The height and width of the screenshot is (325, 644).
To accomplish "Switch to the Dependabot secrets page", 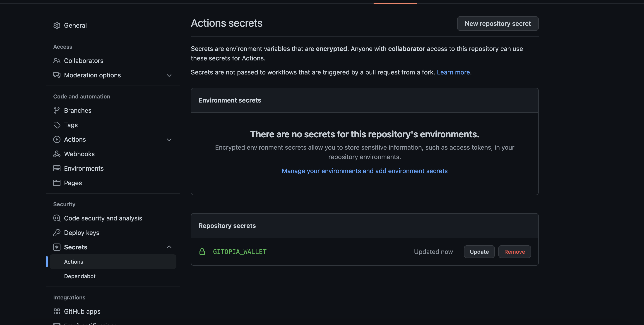I will click(80, 276).
